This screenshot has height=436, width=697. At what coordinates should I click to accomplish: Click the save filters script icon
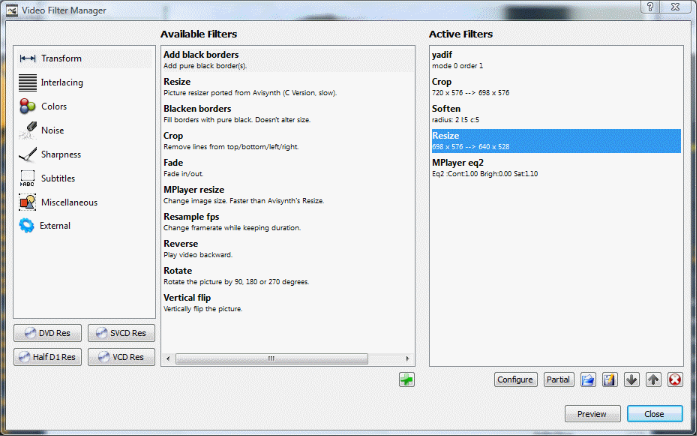click(x=609, y=380)
